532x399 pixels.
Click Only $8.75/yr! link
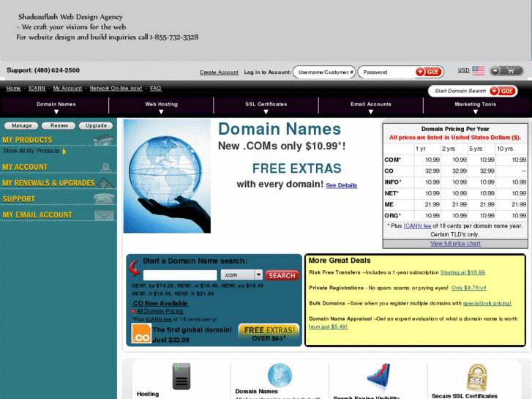click(468, 288)
